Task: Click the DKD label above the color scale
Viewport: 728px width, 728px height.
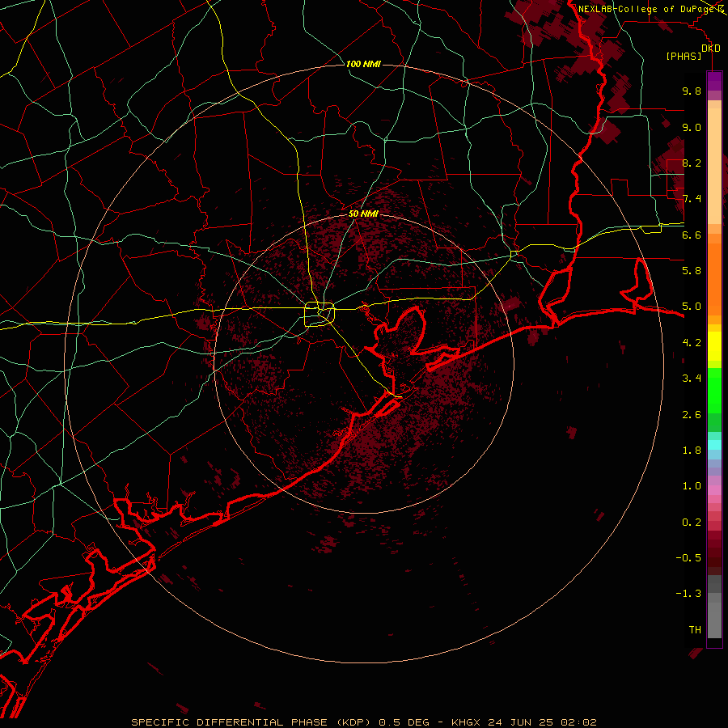Action: tap(711, 49)
